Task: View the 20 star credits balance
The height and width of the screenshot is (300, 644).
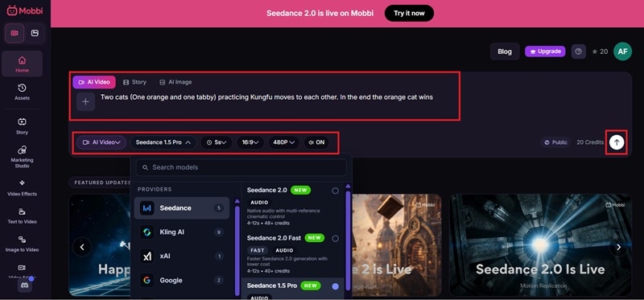Action: pos(600,51)
